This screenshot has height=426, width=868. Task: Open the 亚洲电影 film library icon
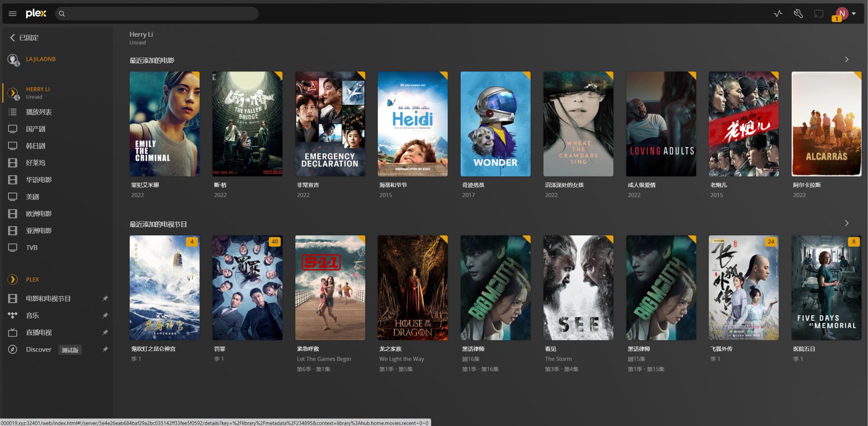click(13, 231)
